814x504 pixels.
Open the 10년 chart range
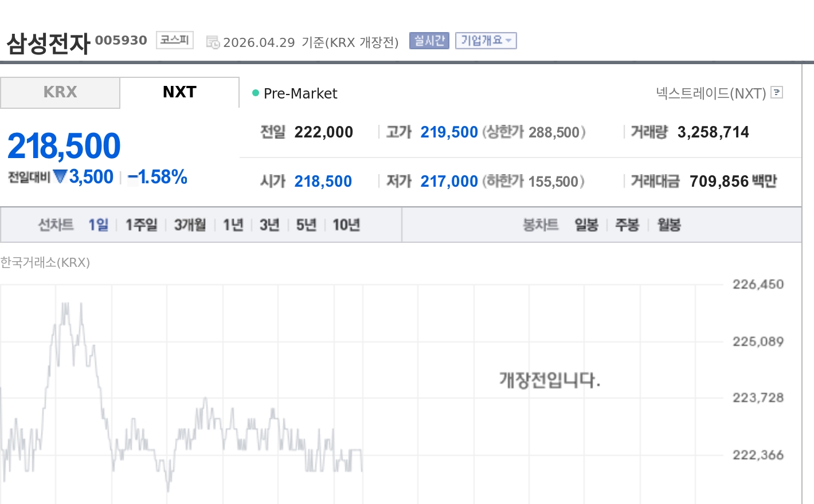tap(346, 225)
